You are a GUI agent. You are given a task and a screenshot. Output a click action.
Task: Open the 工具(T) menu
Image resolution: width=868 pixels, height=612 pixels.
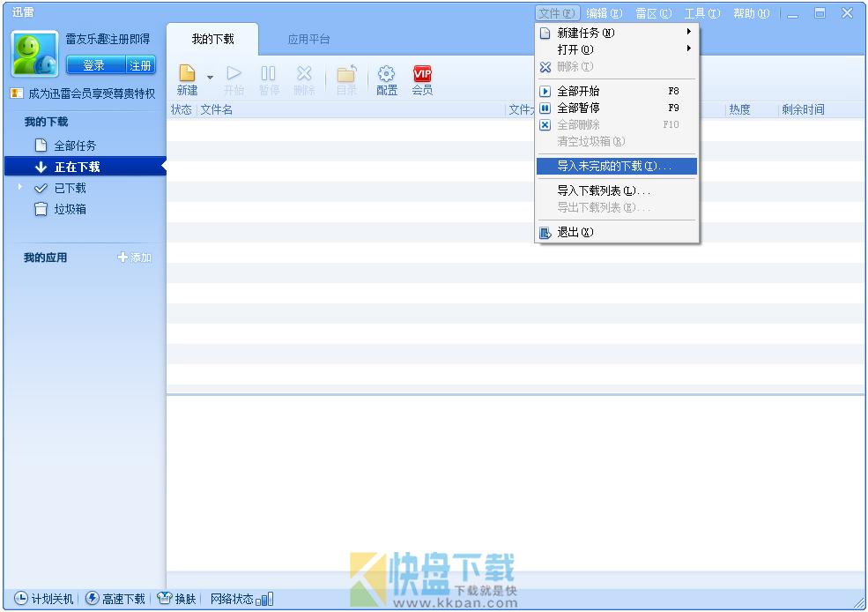(x=702, y=13)
